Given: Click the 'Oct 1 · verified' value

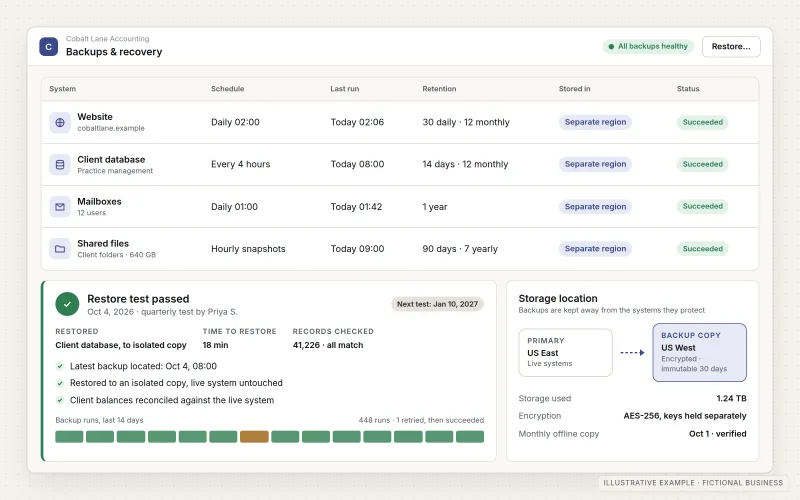Looking at the screenshot, I should coord(717,434).
